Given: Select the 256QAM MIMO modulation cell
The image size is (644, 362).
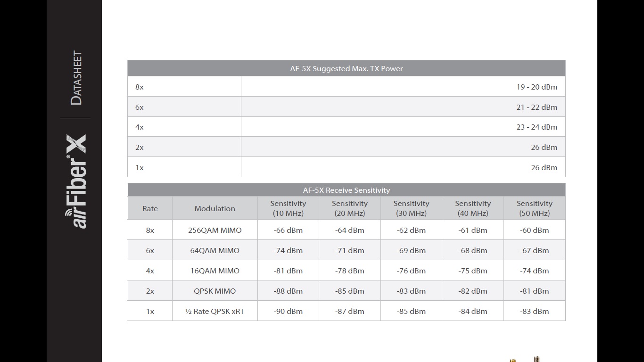Looking at the screenshot, I should coord(215,230).
